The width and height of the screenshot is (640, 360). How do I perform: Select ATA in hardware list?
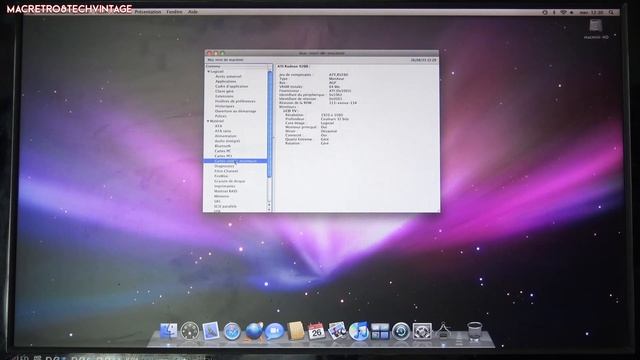[x=218, y=126]
